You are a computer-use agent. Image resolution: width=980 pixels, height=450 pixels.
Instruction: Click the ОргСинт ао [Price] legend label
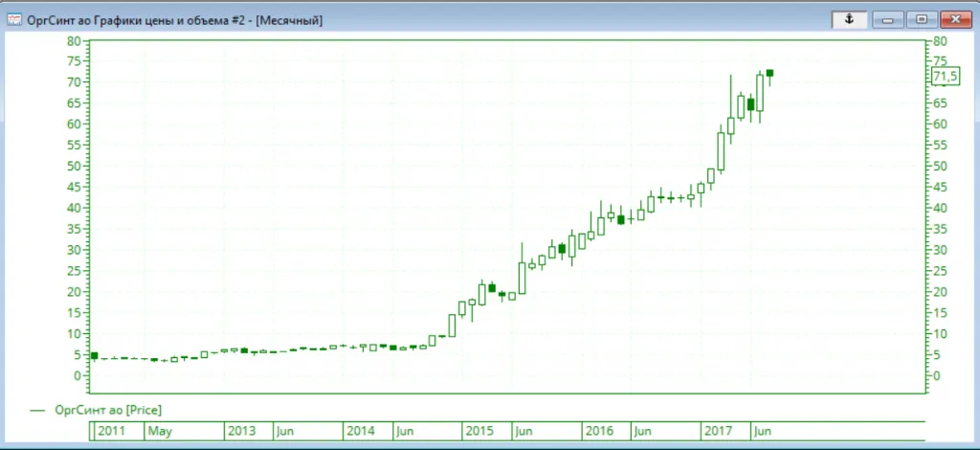click(107, 410)
